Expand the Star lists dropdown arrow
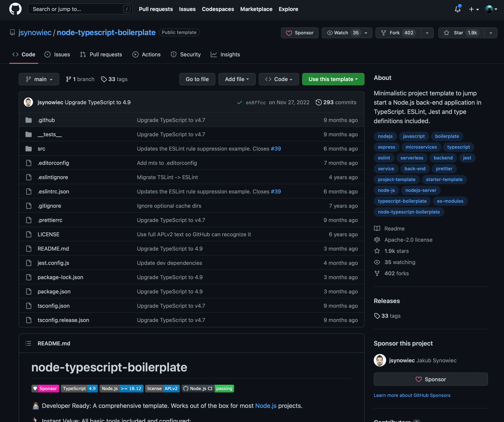 (491, 33)
